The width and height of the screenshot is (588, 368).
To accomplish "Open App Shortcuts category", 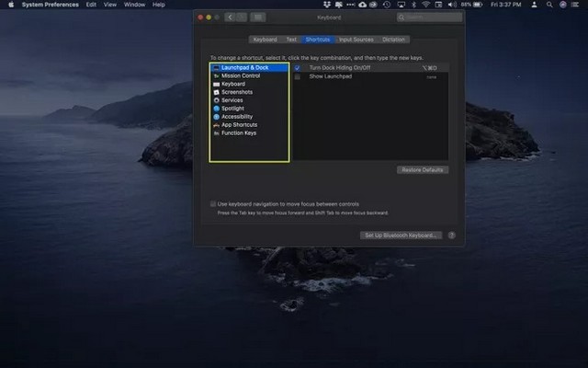I will (249, 125).
